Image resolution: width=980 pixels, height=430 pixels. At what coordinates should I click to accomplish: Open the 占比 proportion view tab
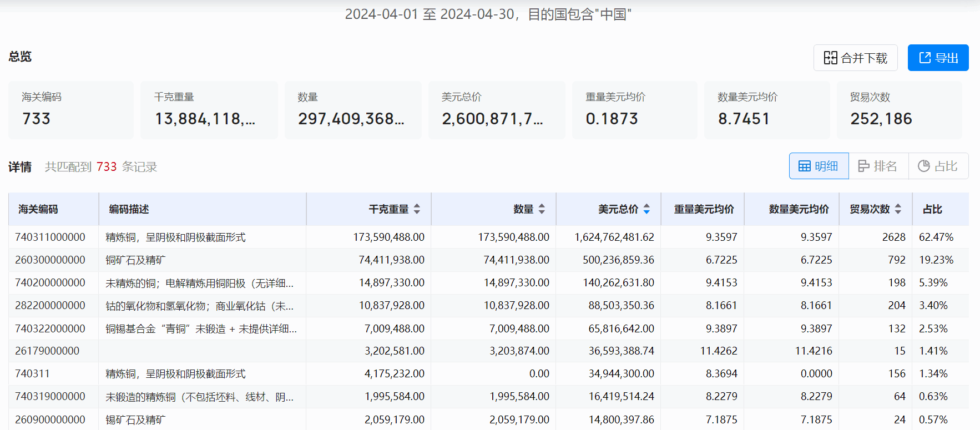938,166
